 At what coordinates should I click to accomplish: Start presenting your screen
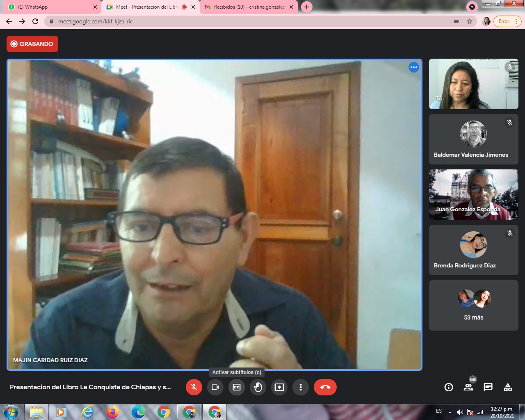click(x=279, y=387)
